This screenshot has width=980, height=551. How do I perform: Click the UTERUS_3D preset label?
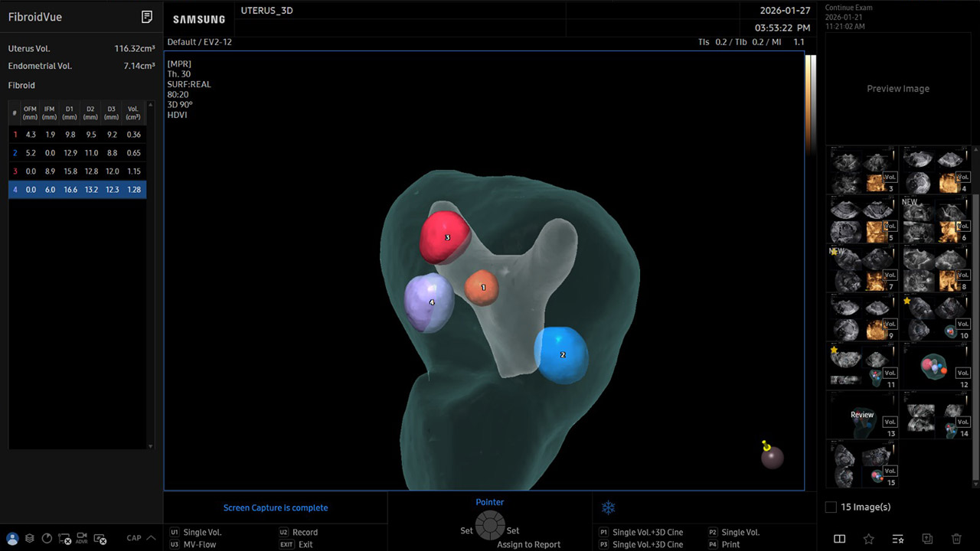click(x=266, y=11)
